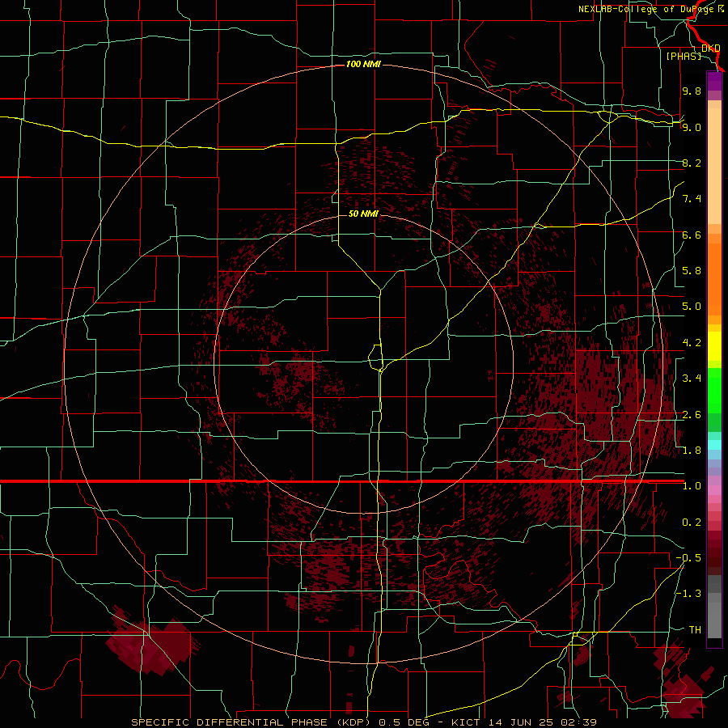Viewport: 728px width, 728px height.
Task: Click the solid orange segment of the color bar
Action: pos(714,280)
